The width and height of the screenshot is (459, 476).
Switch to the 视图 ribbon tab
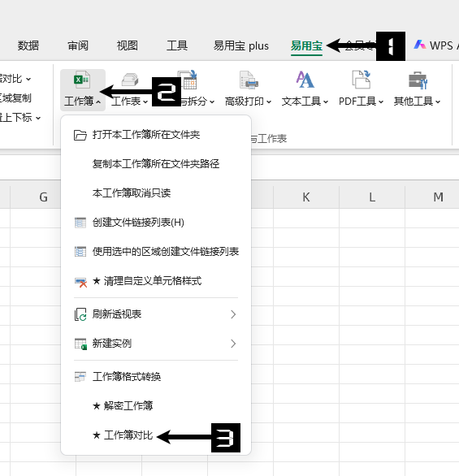(x=128, y=45)
